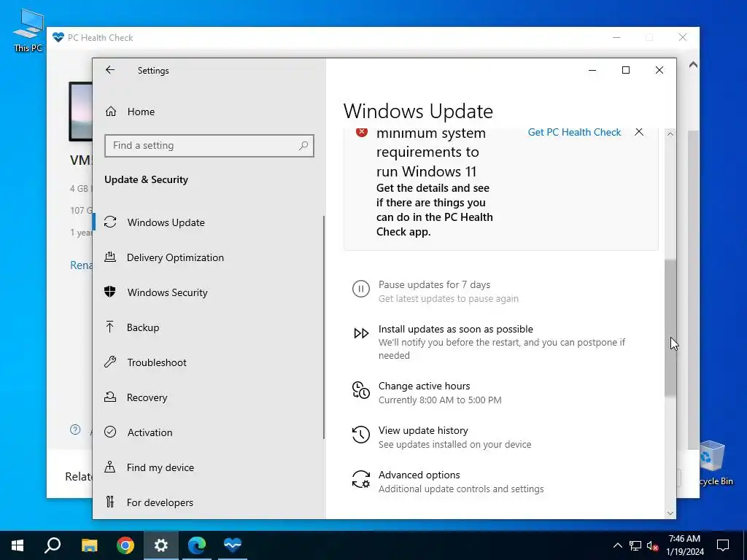Open the This PC desktop icon
Screen dimensions: 747x560
point(28,30)
